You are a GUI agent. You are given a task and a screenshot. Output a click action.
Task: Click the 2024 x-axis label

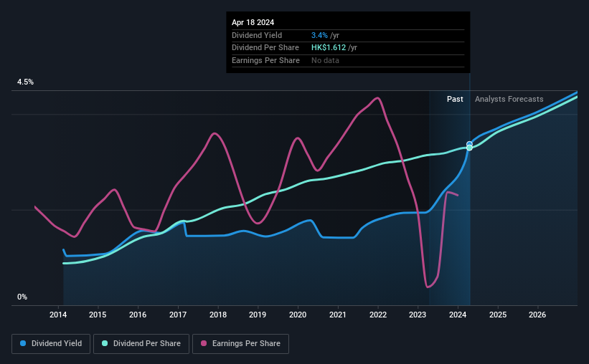pyautogui.click(x=458, y=315)
